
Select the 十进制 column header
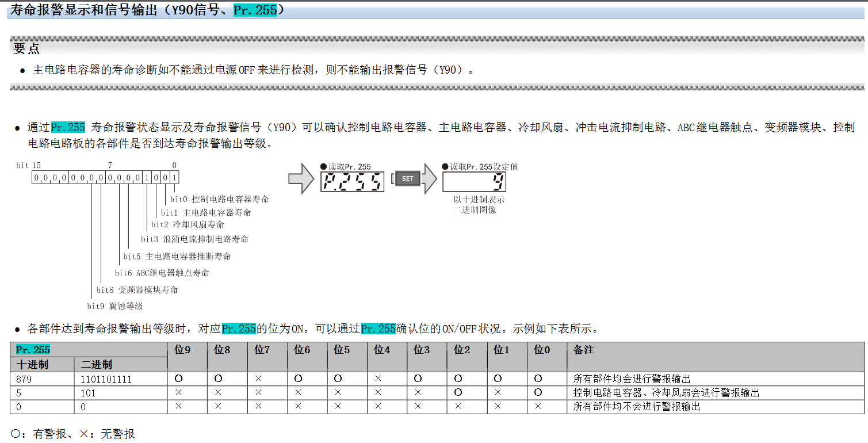(x=32, y=365)
